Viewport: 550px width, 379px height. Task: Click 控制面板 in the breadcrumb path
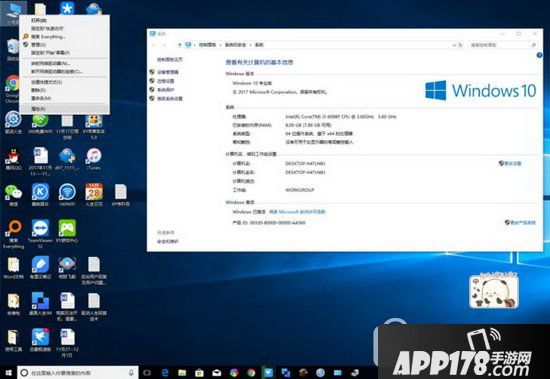(207, 45)
